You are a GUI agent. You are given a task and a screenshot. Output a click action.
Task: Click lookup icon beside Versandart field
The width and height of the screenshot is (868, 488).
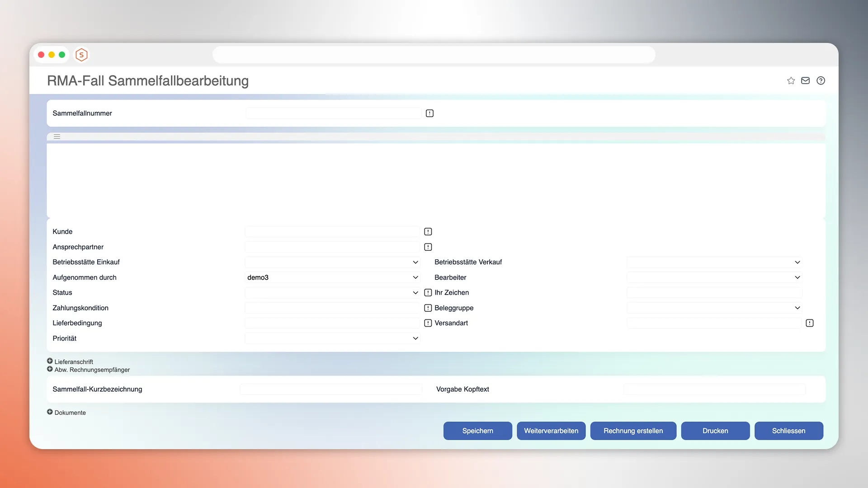(809, 323)
